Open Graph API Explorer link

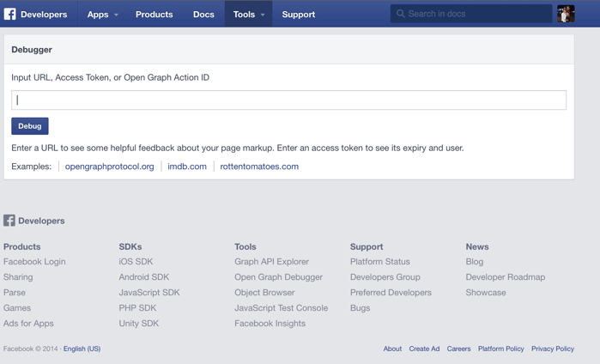(x=272, y=262)
